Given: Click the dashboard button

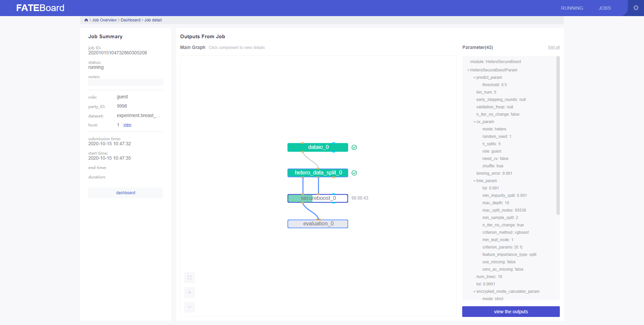Looking at the screenshot, I should tap(125, 193).
